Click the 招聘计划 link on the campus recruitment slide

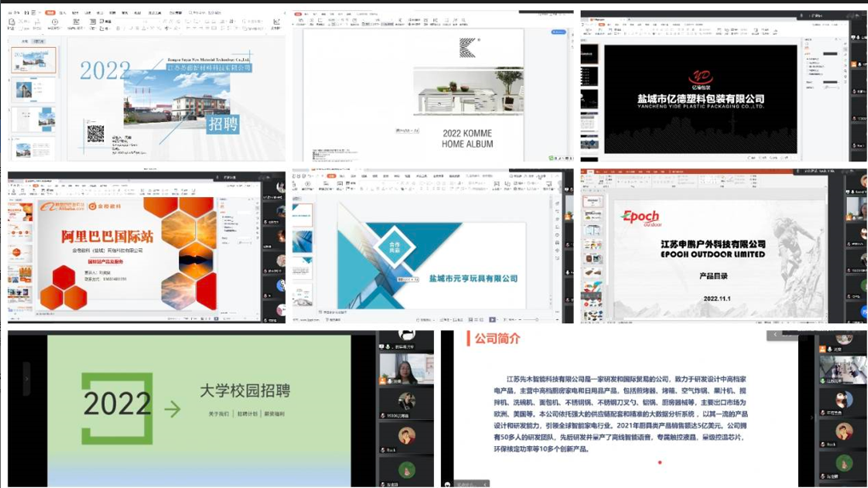click(247, 414)
